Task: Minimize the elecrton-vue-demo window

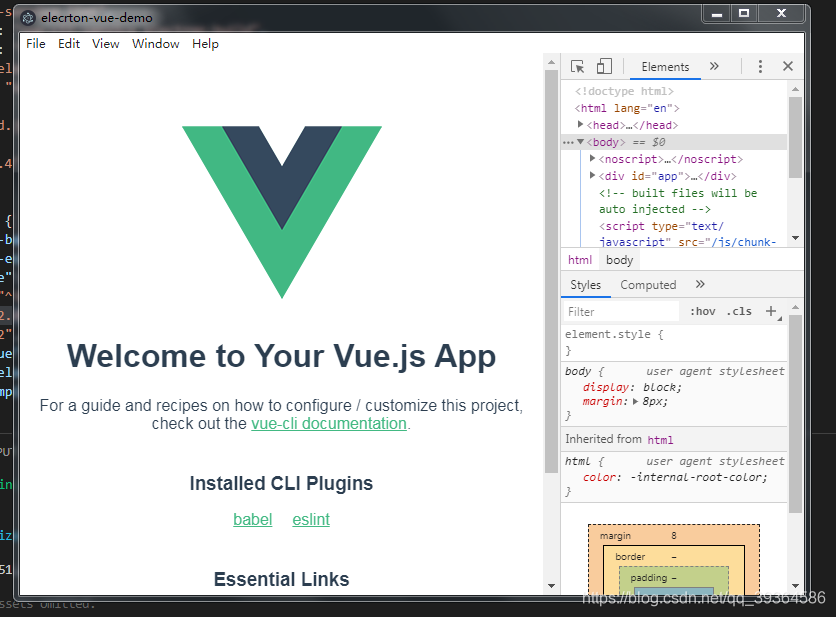Action: [x=717, y=13]
